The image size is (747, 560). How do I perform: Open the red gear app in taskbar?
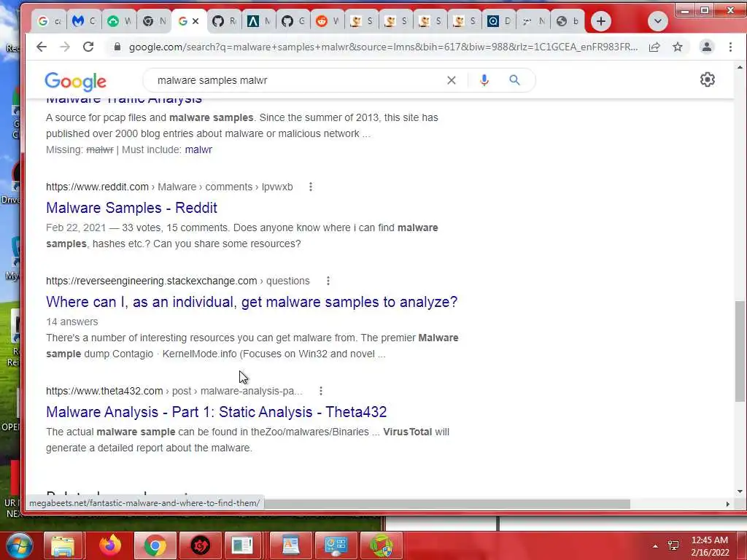pyautogui.click(x=200, y=545)
